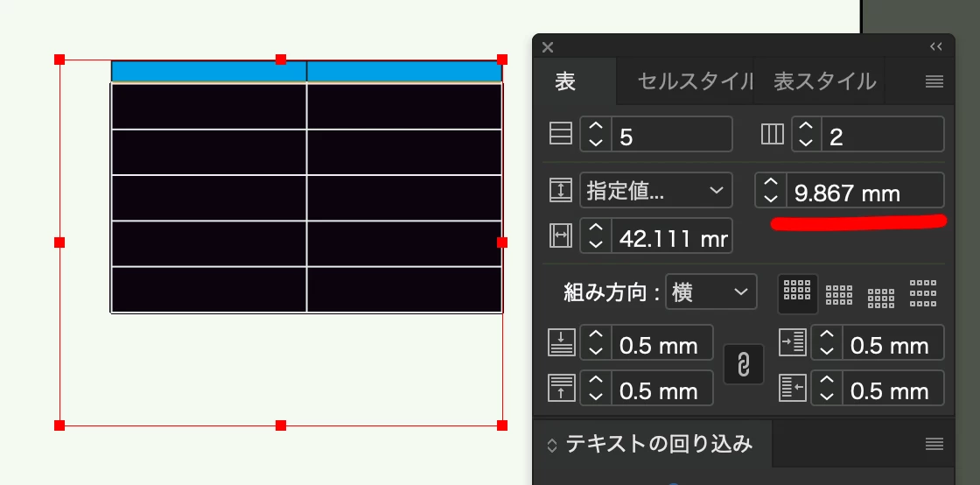Click the bottom-left frame handle
This screenshot has width=980, height=485.
(x=59, y=425)
